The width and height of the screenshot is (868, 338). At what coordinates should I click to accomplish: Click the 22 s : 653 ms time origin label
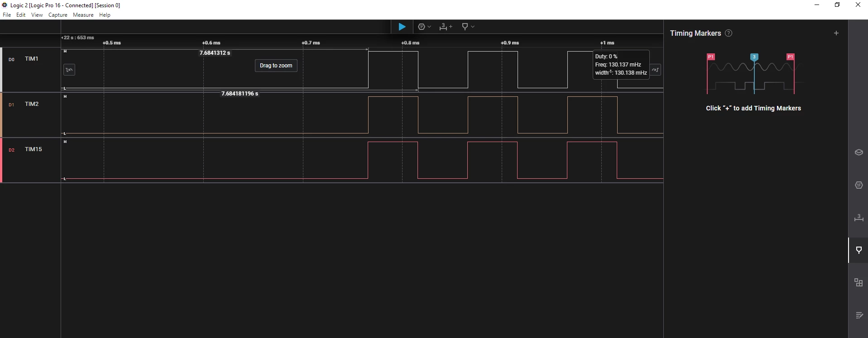(78, 38)
